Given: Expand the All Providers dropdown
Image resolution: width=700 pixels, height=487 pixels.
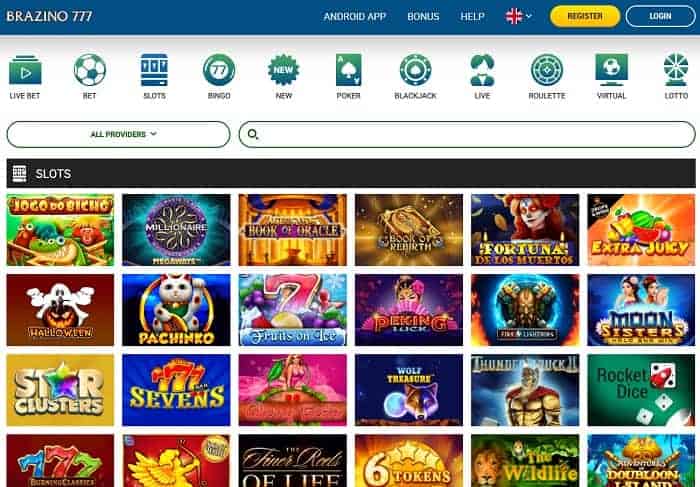Looking at the screenshot, I should [119, 134].
